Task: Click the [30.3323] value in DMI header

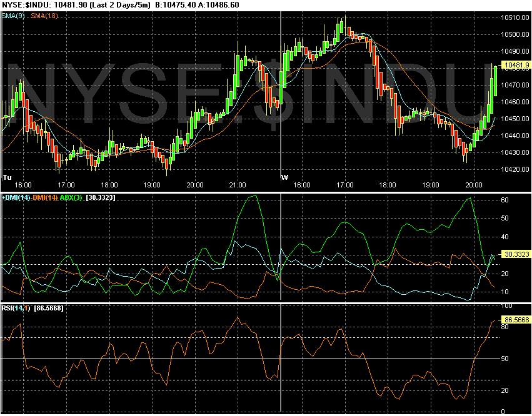Action: (x=101, y=197)
